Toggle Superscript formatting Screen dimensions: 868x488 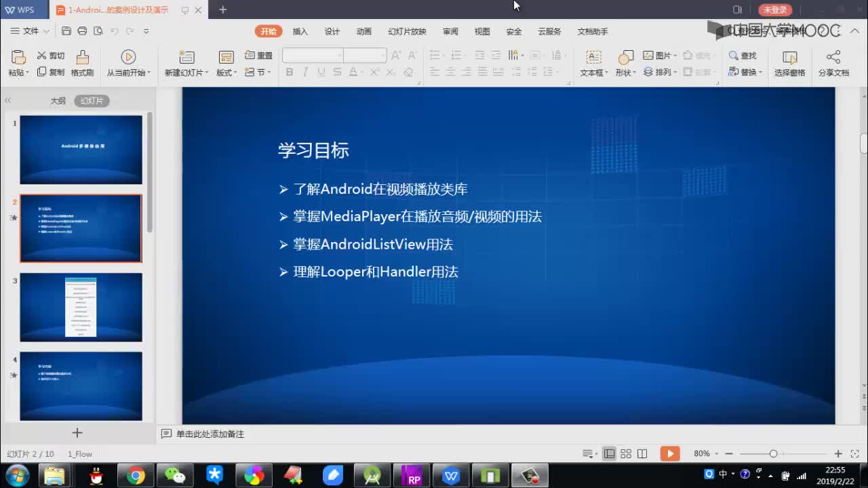click(x=374, y=72)
